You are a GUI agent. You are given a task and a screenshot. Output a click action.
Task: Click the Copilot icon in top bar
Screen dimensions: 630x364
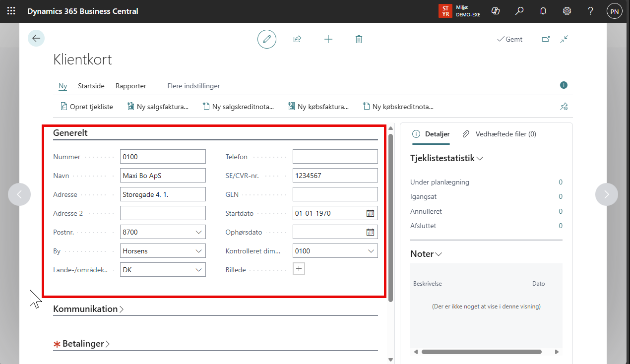[x=495, y=11]
